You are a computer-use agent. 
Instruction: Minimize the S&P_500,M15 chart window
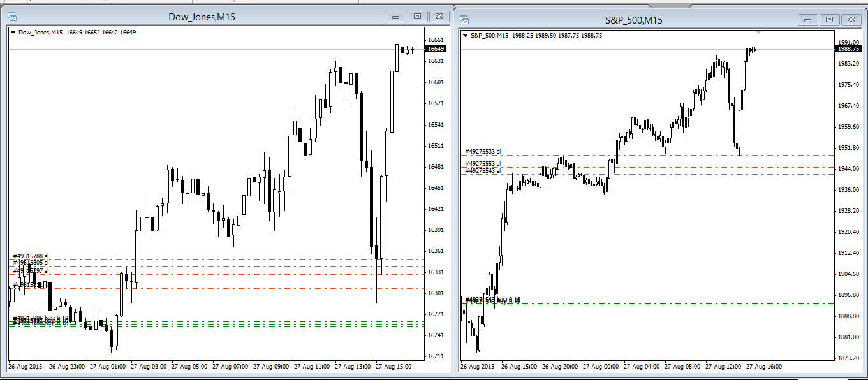(x=809, y=20)
